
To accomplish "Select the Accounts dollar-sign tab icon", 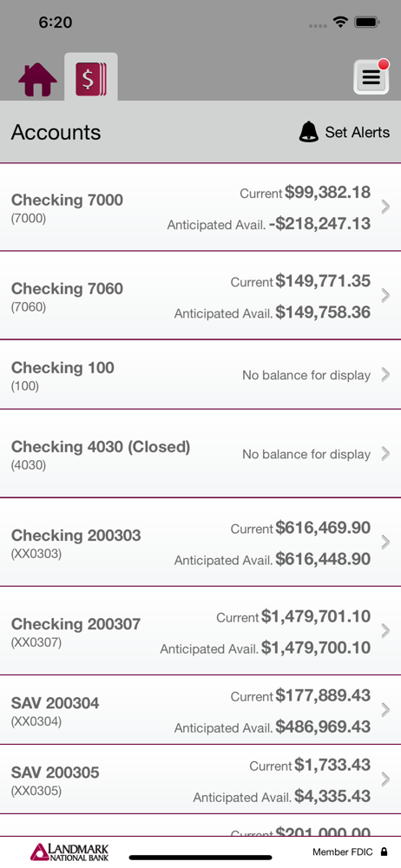I will pyautogui.click(x=91, y=80).
